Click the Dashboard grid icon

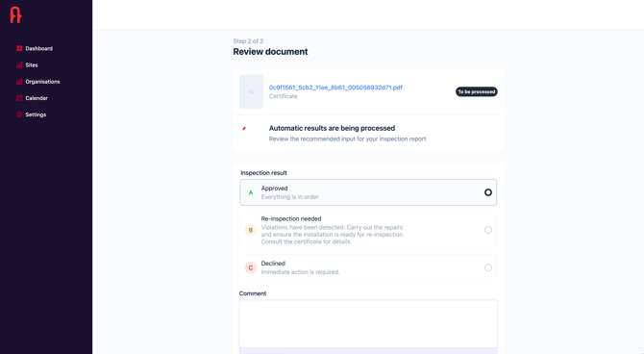coord(19,48)
